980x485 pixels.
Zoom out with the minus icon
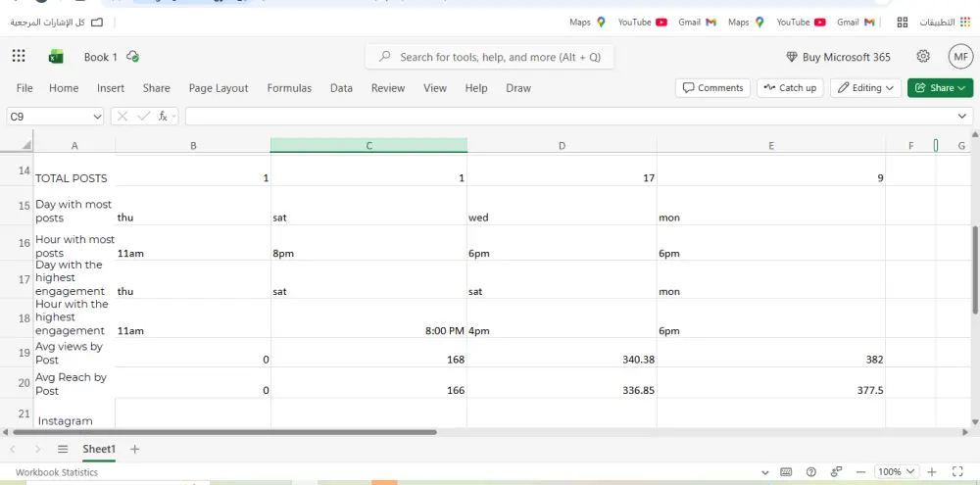pyautogui.click(x=860, y=472)
